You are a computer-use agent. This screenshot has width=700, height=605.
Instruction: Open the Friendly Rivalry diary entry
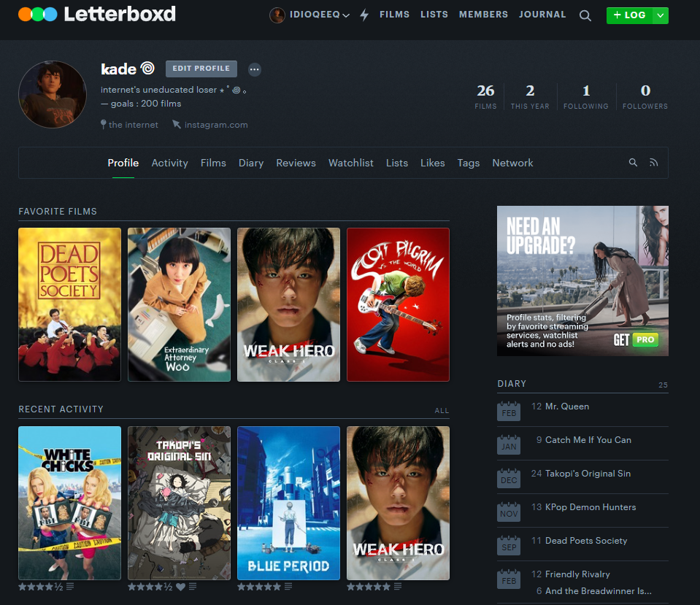(x=577, y=574)
